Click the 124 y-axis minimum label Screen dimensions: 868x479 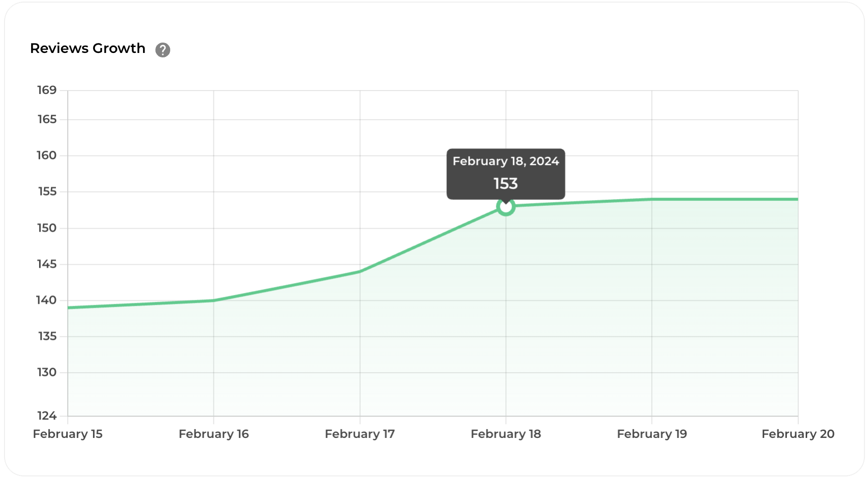point(47,416)
